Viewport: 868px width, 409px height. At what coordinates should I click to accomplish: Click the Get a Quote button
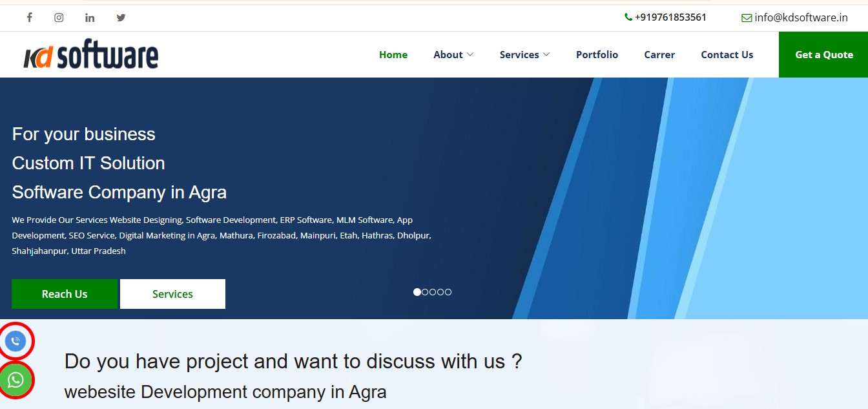pyautogui.click(x=823, y=55)
